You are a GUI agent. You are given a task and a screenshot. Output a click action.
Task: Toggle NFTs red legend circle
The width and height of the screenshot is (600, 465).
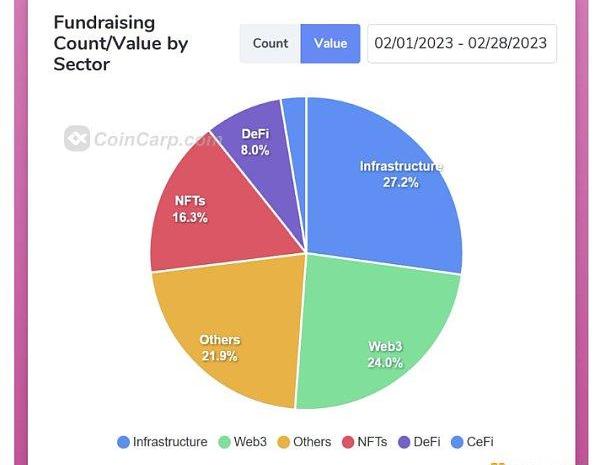pos(350,442)
